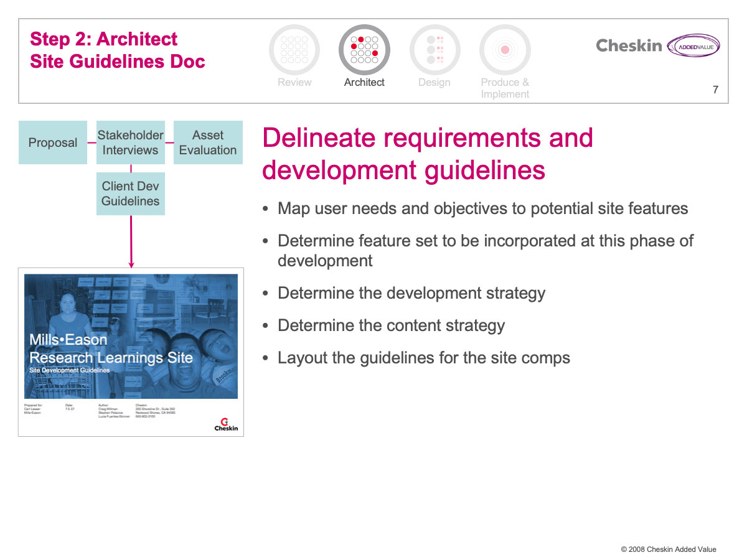Select the Client Dev Guidelines box
Image resolution: width=747 pixels, height=560 pixels.
(131, 194)
